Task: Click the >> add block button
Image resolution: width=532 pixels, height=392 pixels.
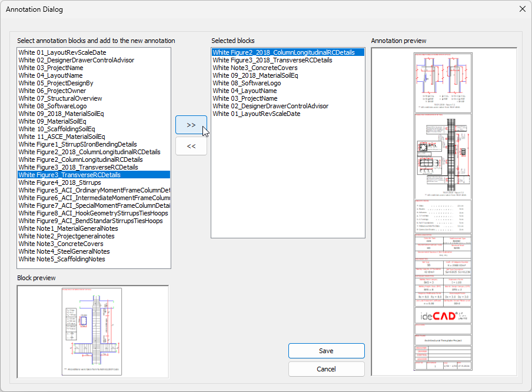Action: pos(191,125)
